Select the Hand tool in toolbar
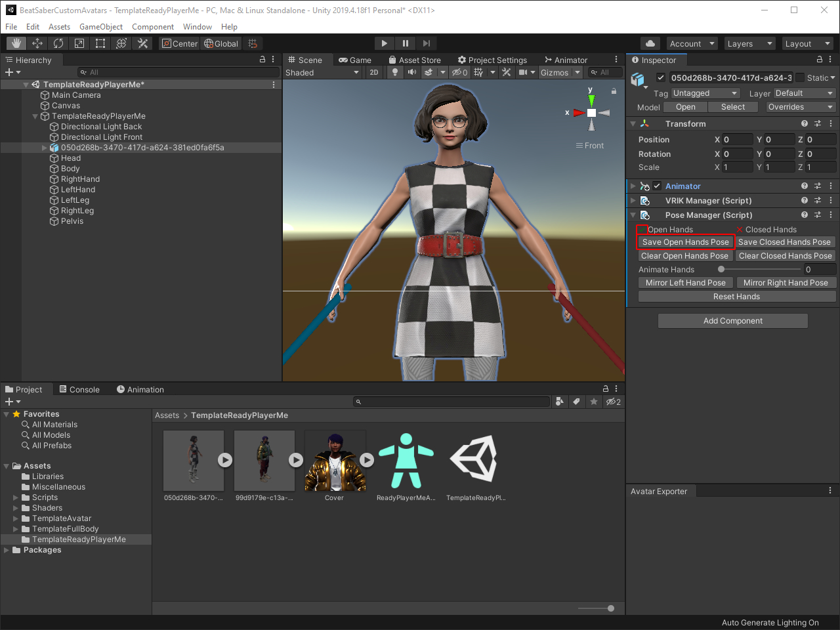840x630 pixels. (x=16, y=43)
